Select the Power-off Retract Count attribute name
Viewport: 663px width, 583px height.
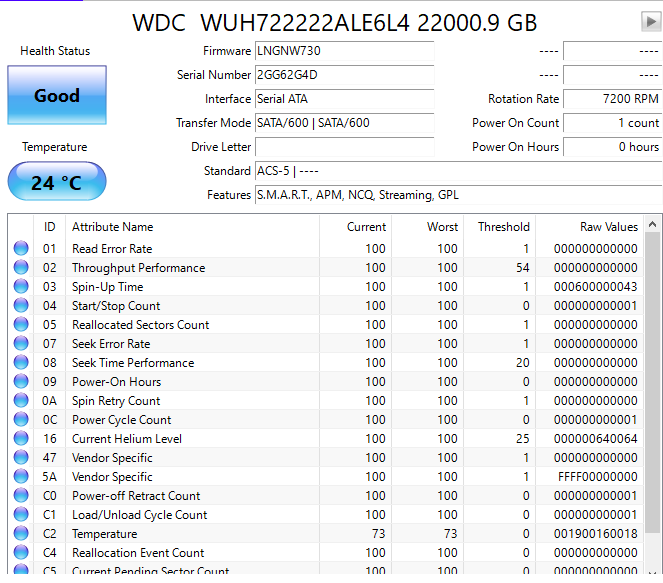[x=136, y=496]
